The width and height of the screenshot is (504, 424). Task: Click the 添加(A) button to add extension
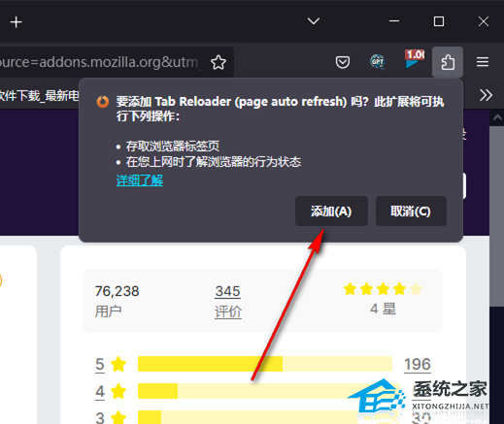pyautogui.click(x=331, y=212)
